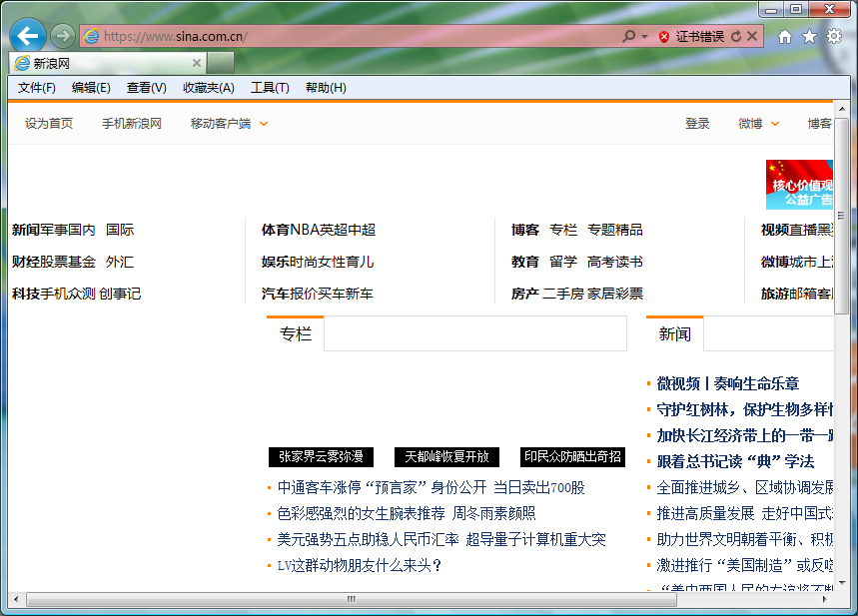Click the horizontal scrollbar thumb
The height and width of the screenshot is (616, 858).
click(x=352, y=600)
